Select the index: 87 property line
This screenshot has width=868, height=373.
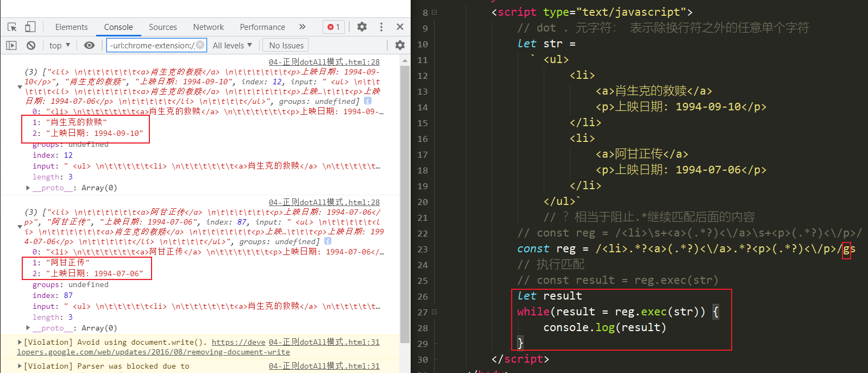[x=53, y=295]
